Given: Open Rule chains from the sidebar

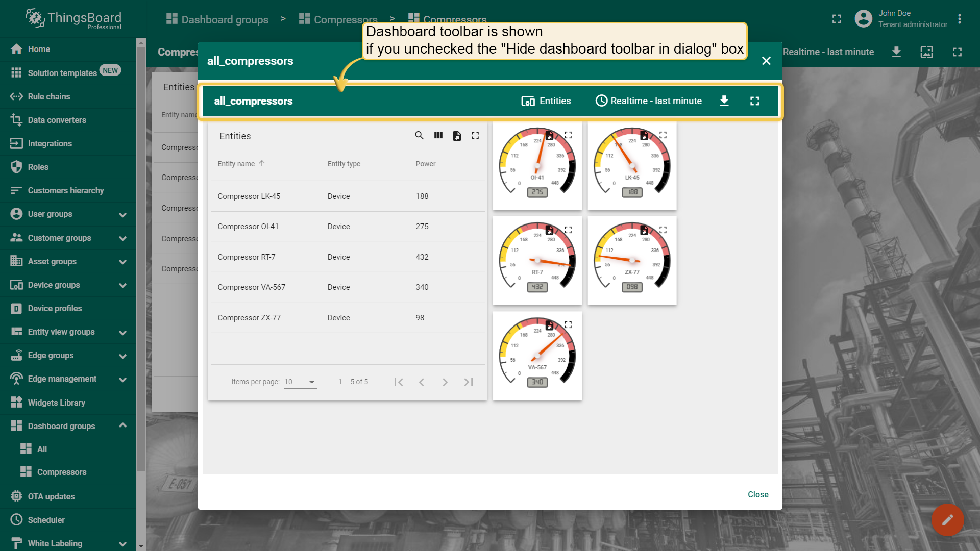Looking at the screenshot, I should [49, 96].
